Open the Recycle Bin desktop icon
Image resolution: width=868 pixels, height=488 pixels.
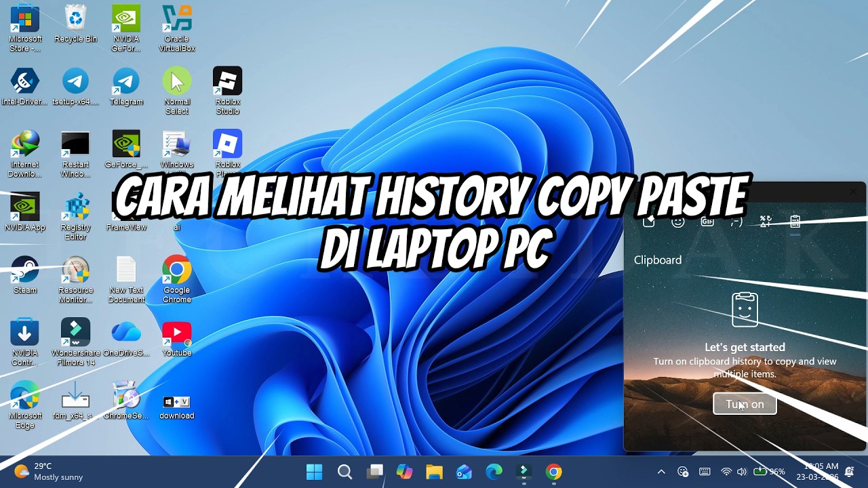click(x=75, y=24)
